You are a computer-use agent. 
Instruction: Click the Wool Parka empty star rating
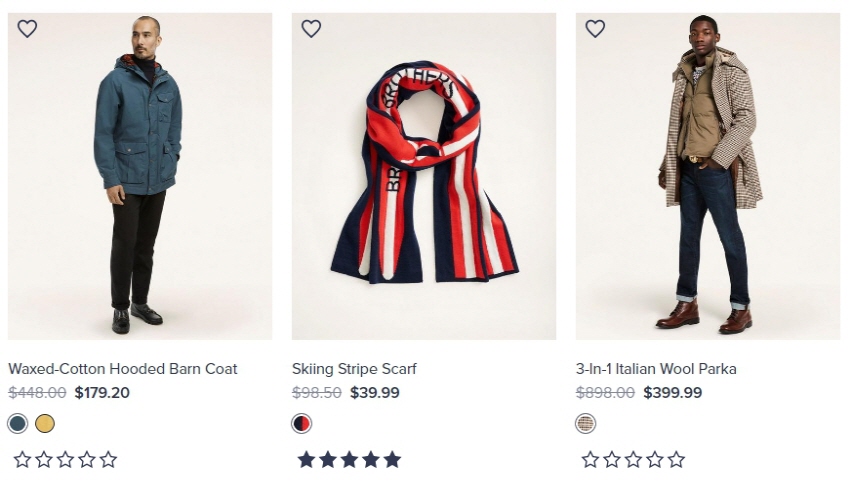[633, 460]
